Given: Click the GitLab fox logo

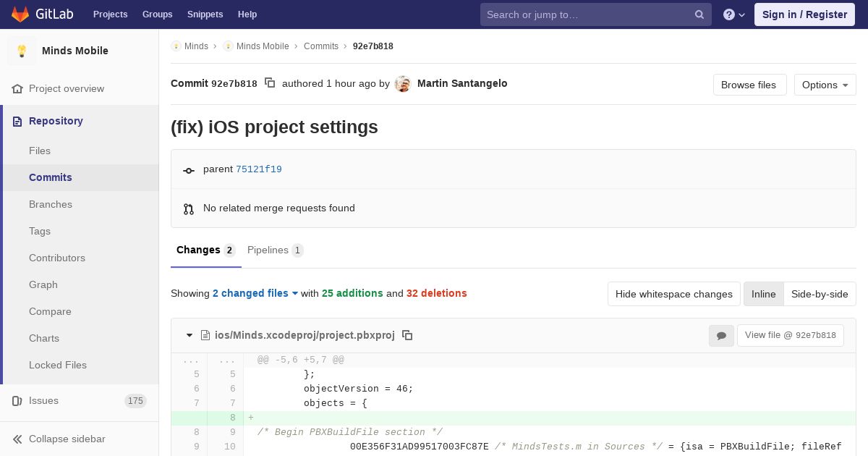Looking at the screenshot, I should click(20, 14).
